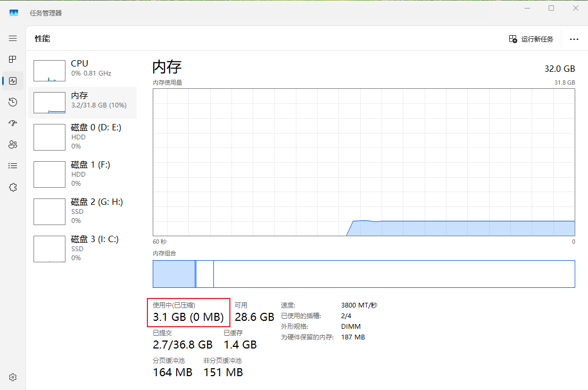This screenshot has height=390, width=588.
Task: Open the Details view
Action: (13, 165)
